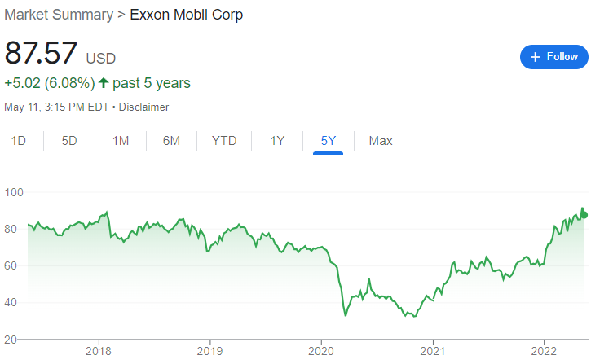Click the plus icon on Follow
The image size is (613, 364).
tap(535, 57)
